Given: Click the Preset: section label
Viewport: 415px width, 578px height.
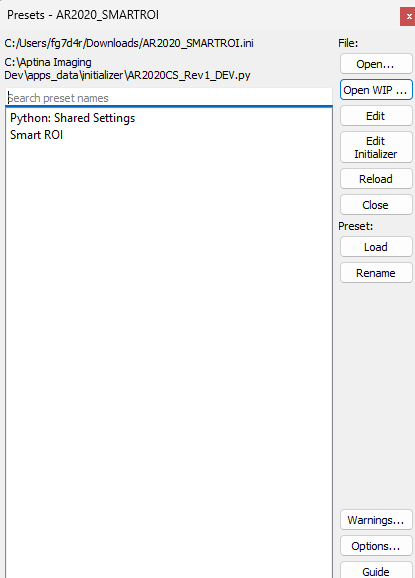Looking at the screenshot, I should coord(356,226).
